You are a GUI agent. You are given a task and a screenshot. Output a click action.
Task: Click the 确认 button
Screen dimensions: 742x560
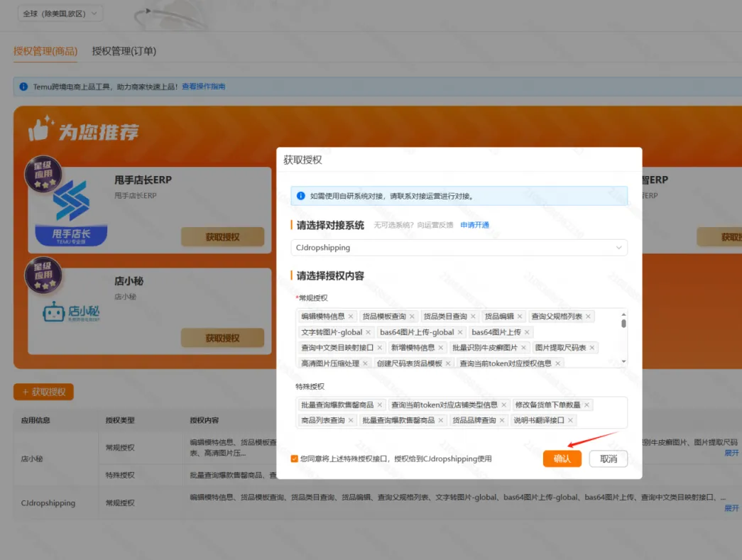tap(562, 459)
